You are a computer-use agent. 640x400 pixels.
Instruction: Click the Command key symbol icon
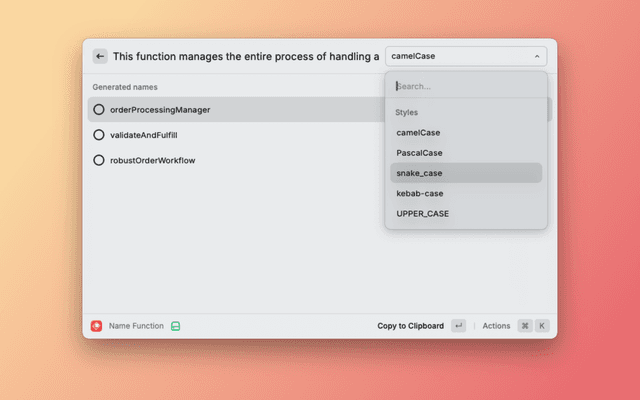[x=524, y=326]
